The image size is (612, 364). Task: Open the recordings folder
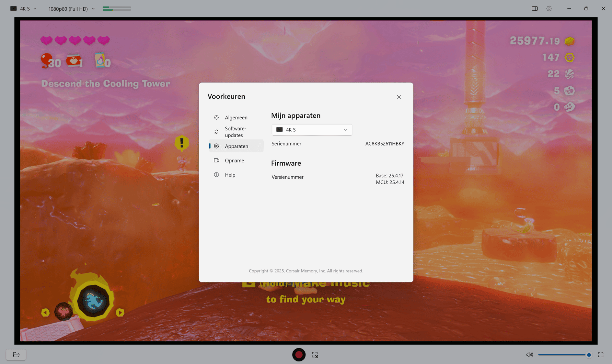[16, 355]
